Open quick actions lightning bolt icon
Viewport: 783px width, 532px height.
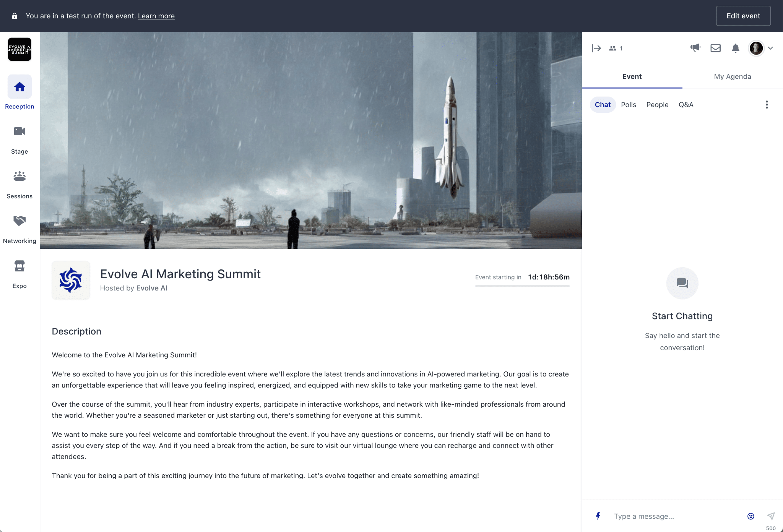598,516
